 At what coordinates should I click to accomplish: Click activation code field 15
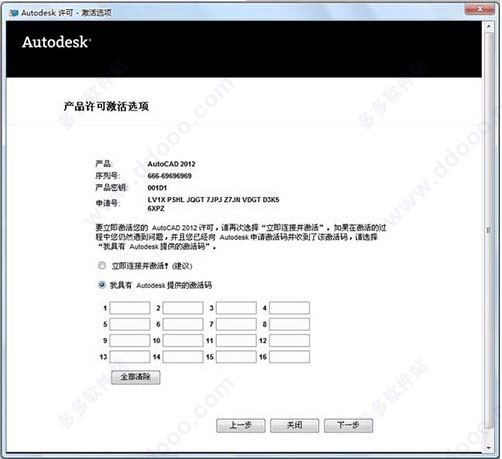tap(236, 357)
